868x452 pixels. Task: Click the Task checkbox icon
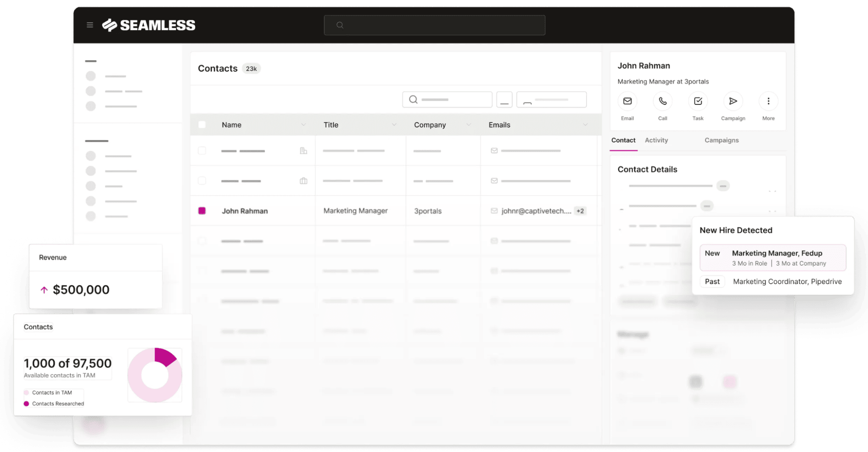click(698, 101)
